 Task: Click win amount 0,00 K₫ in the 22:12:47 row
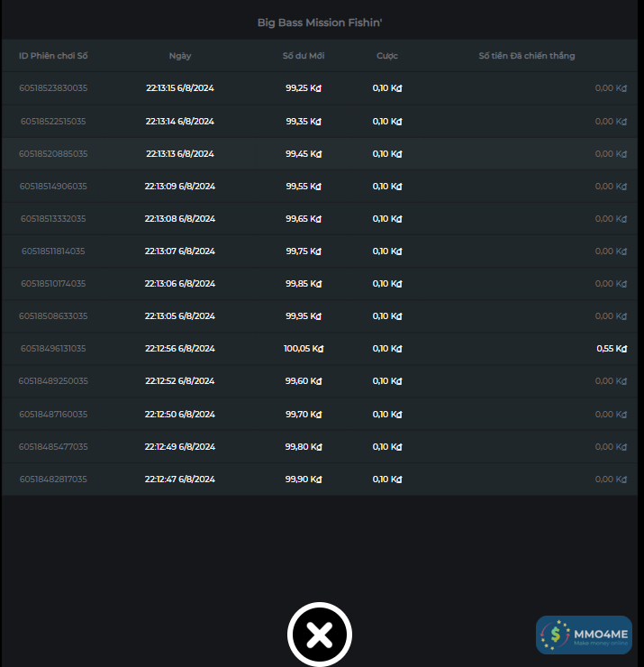coord(611,479)
